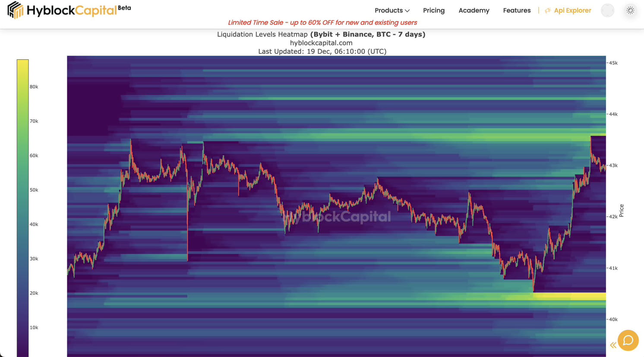
Task: Click the 60k color scale label
Action: [34, 156]
